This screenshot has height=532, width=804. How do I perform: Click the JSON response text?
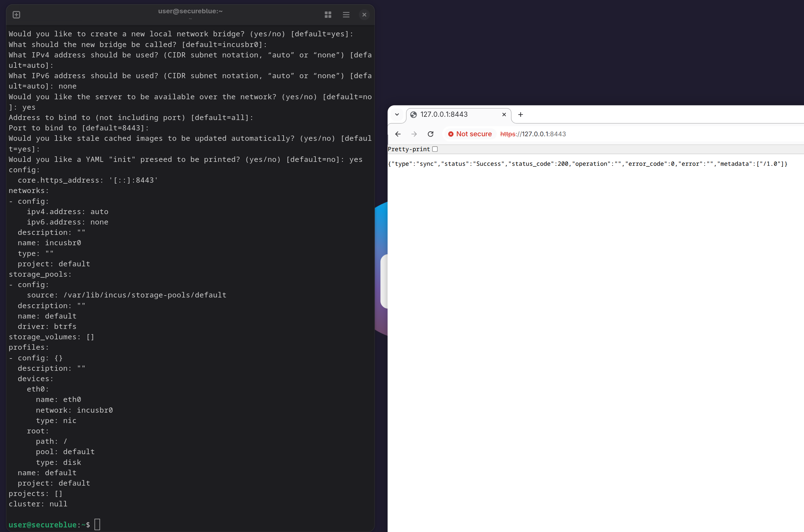(587, 164)
